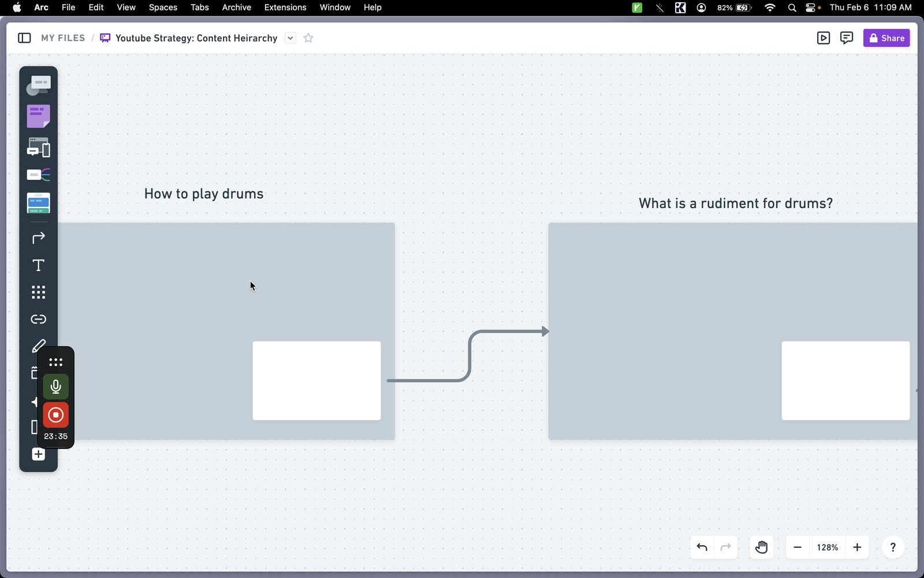Click the plus button at toolbar bottom
924x578 pixels.
tap(38, 454)
